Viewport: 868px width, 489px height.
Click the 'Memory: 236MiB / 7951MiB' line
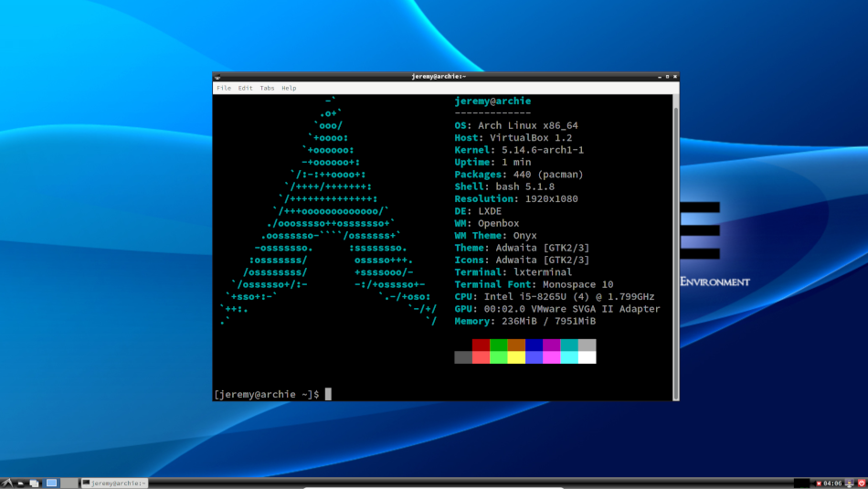click(x=524, y=321)
